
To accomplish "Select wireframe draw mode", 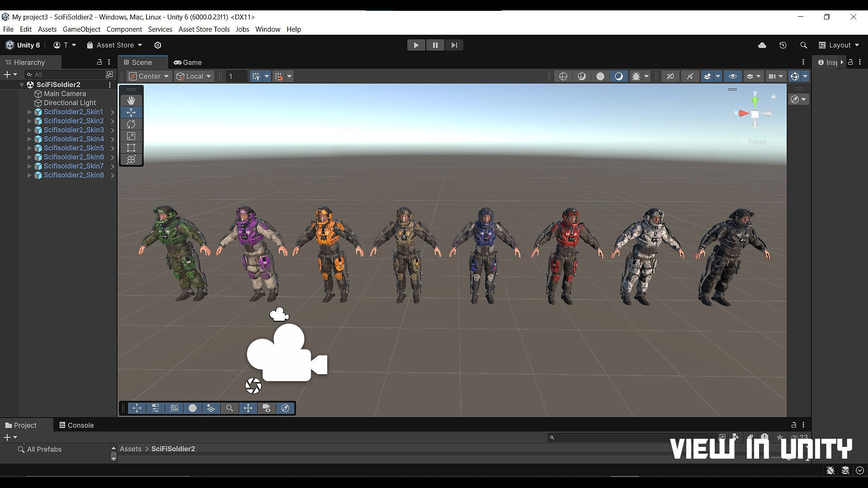I will [563, 76].
